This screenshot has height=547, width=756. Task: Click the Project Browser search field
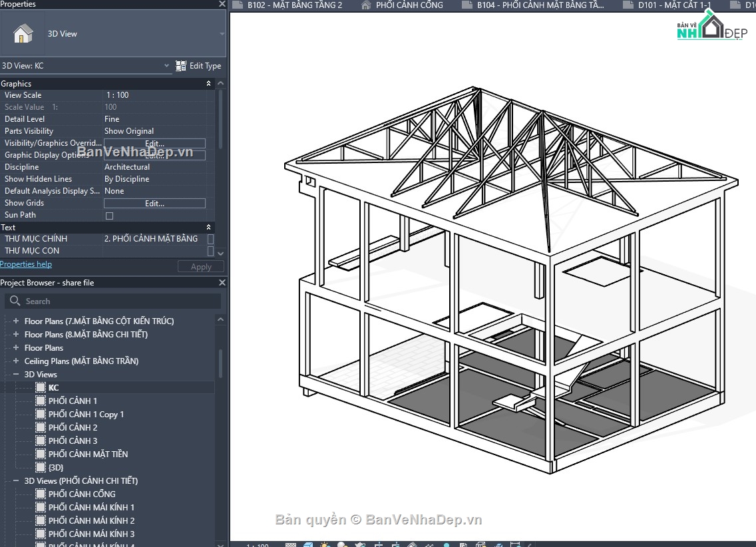pos(113,301)
